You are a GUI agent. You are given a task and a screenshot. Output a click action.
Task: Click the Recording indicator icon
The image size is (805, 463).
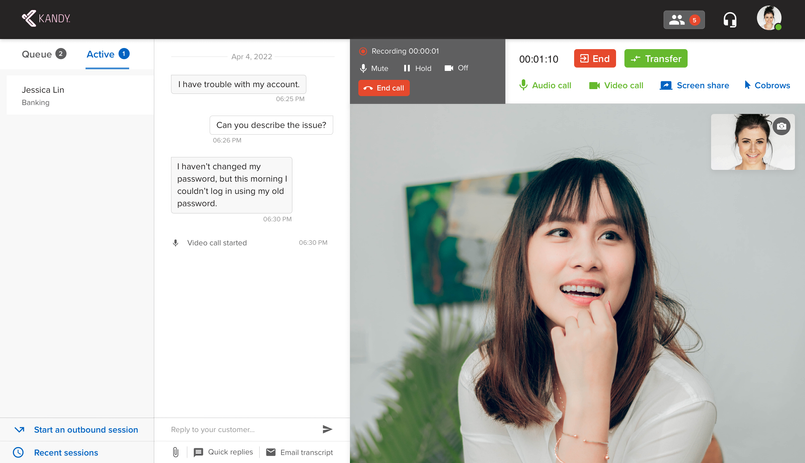(363, 51)
